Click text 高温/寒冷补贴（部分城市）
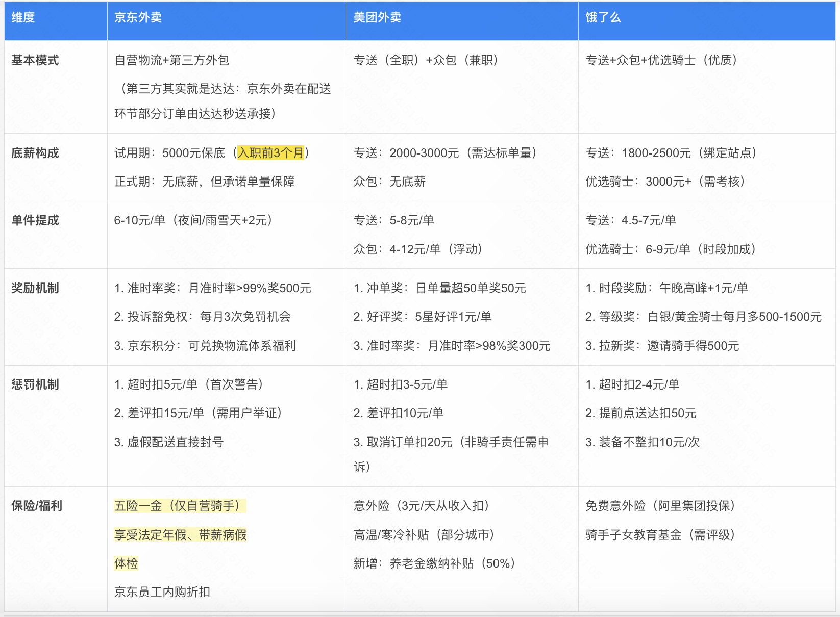Screen dimensions: 840x617 [425, 535]
